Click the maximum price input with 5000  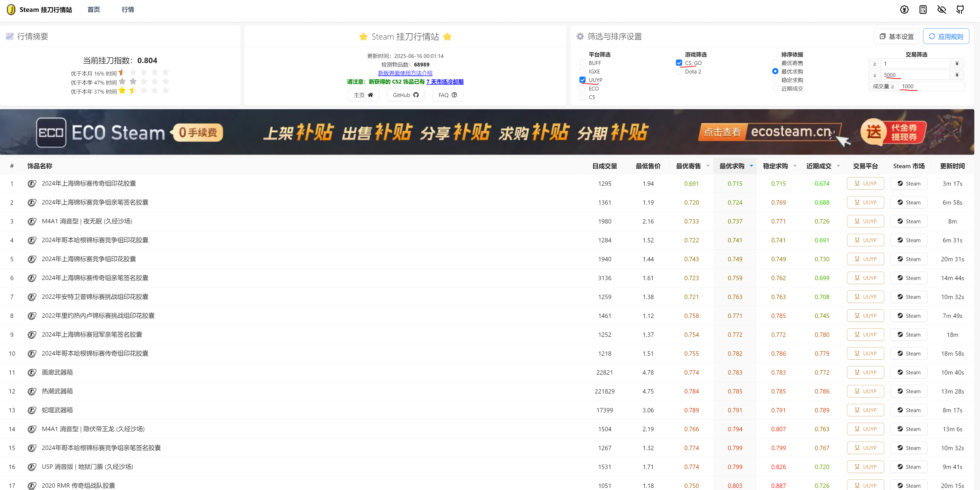(915, 75)
